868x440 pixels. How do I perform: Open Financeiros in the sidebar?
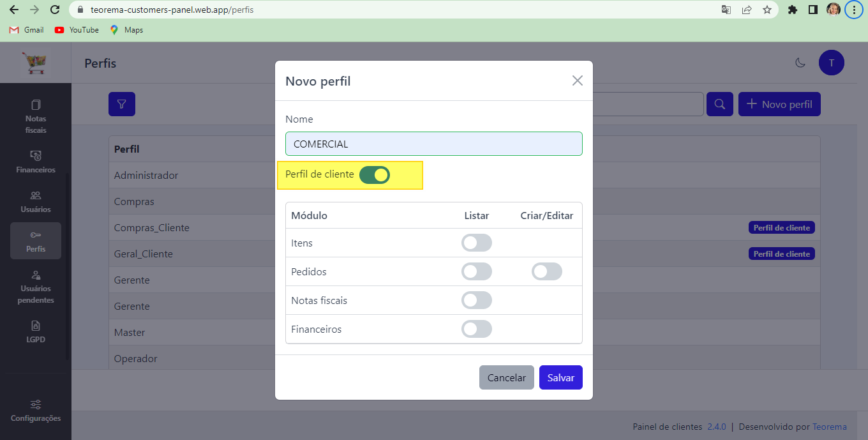[x=36, y=162]
